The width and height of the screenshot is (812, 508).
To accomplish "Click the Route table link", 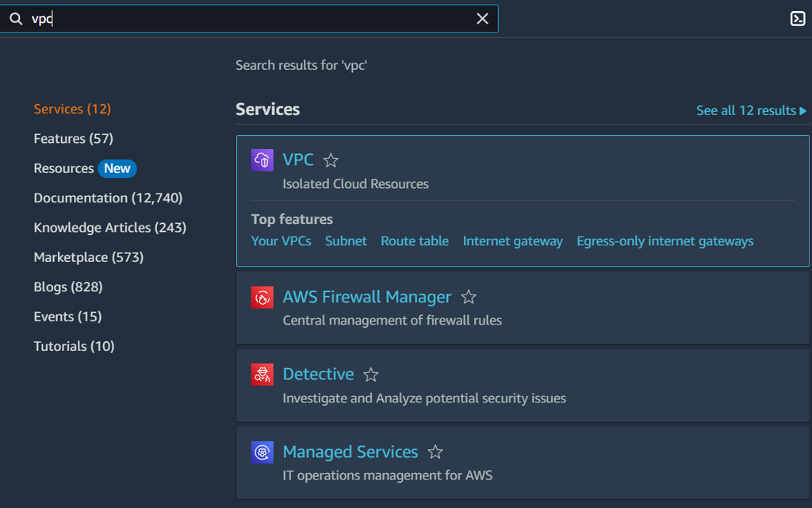I will [x=414, y=241].
